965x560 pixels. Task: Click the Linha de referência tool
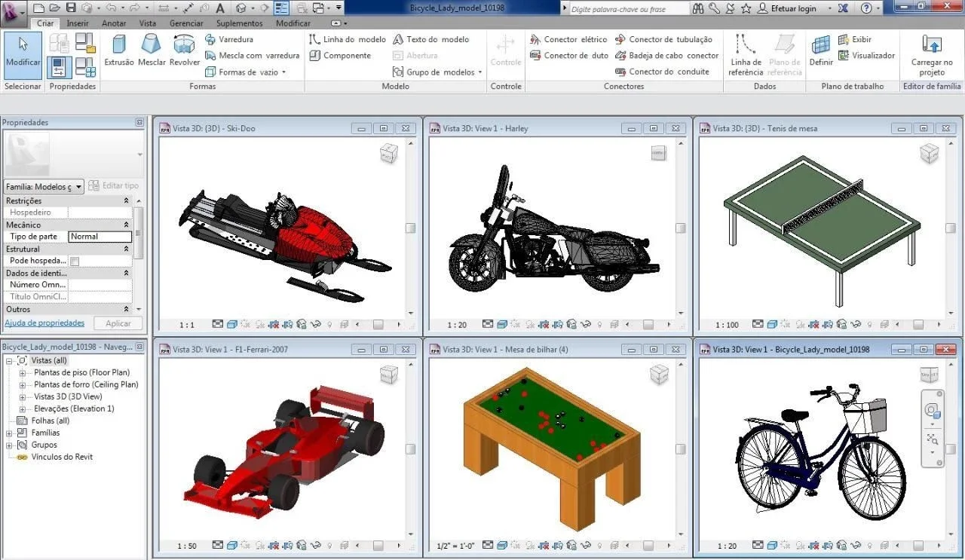tap(746, 54)
